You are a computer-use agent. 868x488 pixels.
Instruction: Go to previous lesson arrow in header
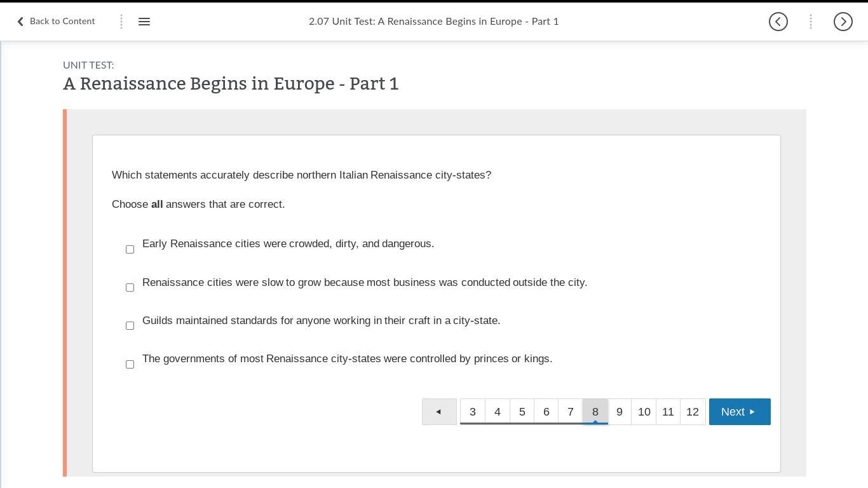[778, 22]
